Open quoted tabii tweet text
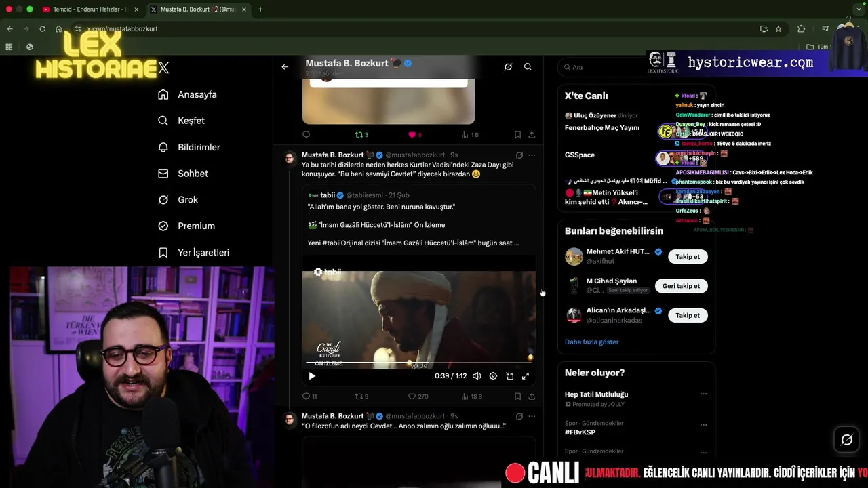The width and height of the screenshot is (868, 488). (x=413, y=225)
